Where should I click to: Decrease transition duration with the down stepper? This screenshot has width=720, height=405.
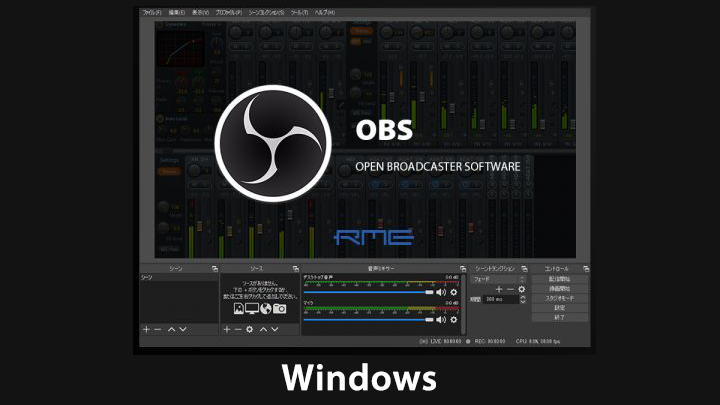(523, 302)
